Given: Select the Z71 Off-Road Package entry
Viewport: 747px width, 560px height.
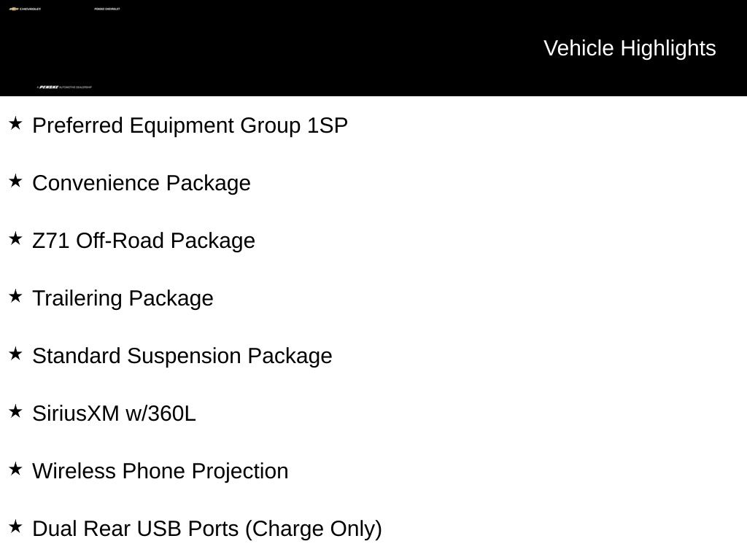Looking at the screenshot, I should (x=144, y=241).
